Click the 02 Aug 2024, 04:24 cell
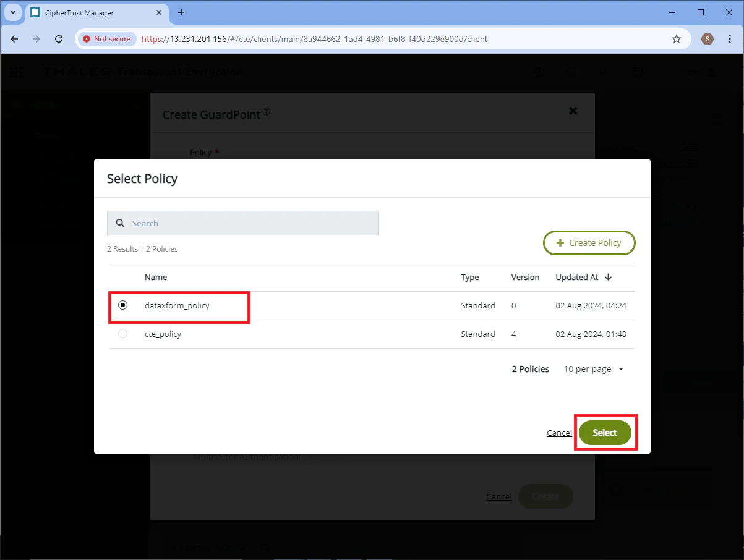The width and height of the screenshot is (744, 560). (591, 305)
